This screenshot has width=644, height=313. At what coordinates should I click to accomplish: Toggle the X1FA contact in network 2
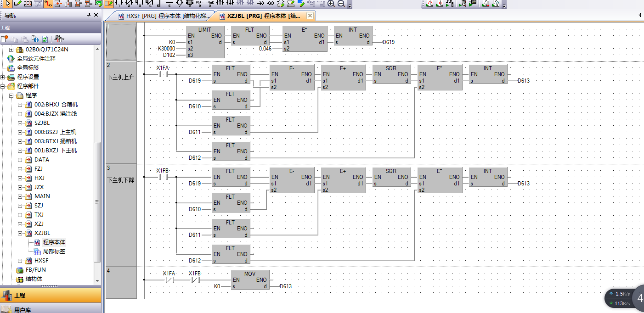[163, 74]
